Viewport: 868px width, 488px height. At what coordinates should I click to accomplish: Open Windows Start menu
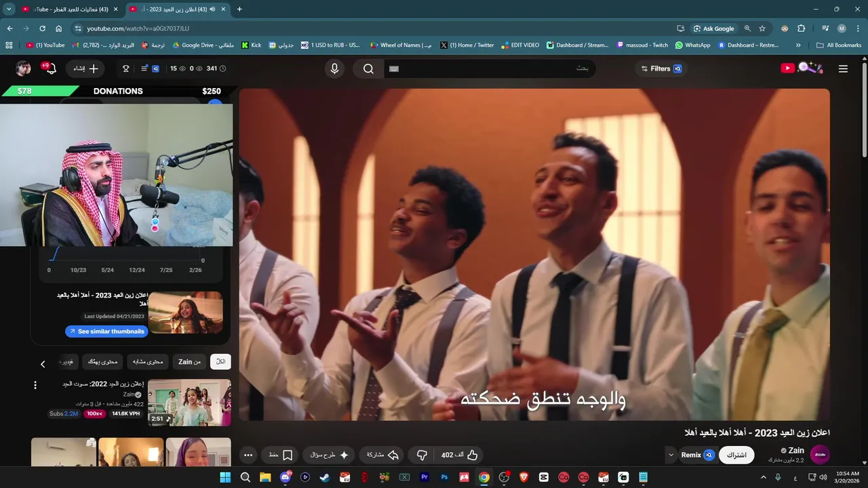(225, 477)
